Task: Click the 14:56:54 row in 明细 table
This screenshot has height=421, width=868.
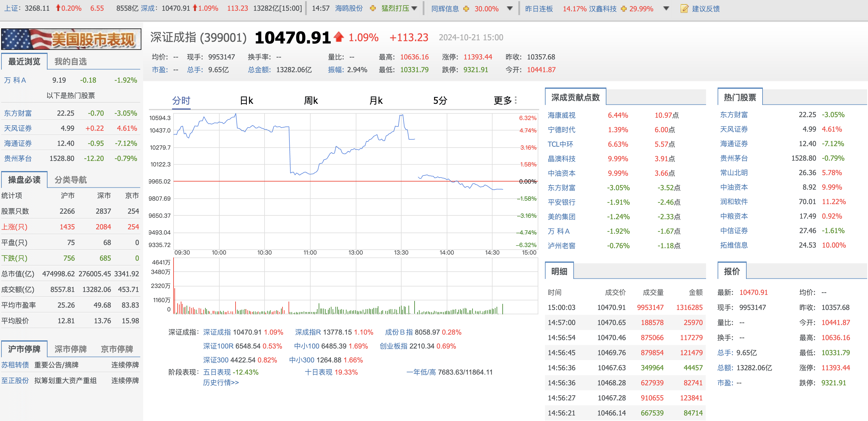Action: 625,338
